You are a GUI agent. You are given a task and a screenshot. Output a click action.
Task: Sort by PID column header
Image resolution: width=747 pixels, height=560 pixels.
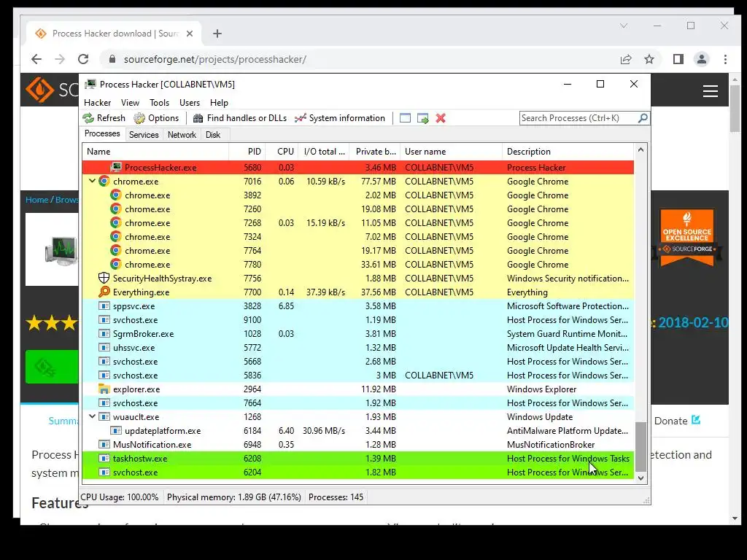coord(247,152)
